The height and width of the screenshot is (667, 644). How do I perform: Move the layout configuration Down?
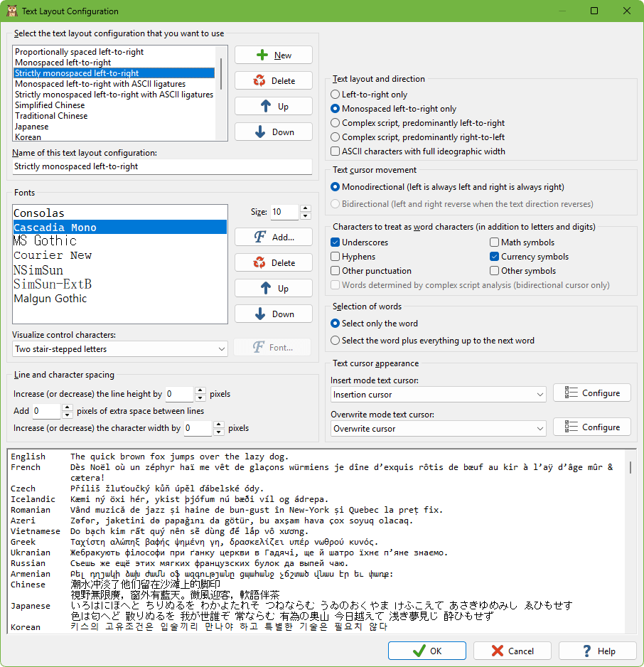point(274,132)
